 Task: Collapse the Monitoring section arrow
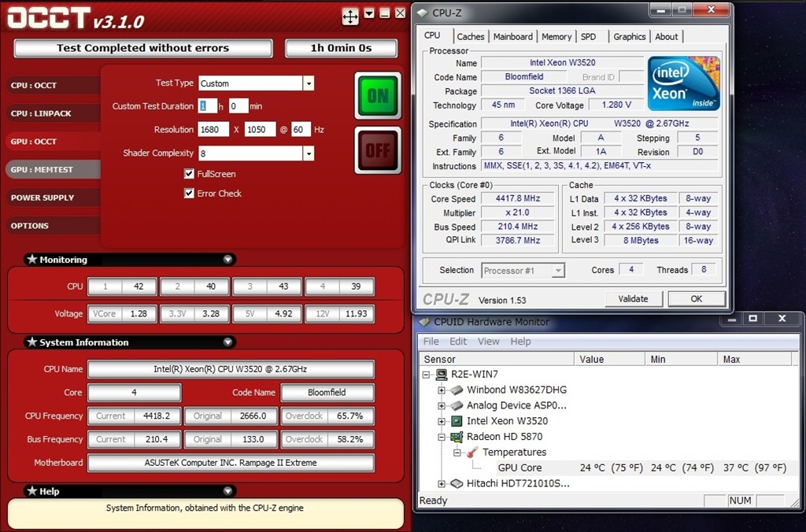227,260
